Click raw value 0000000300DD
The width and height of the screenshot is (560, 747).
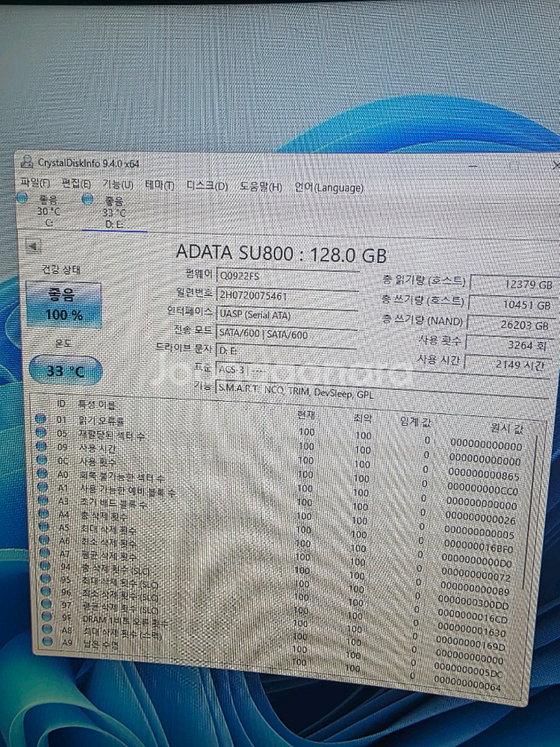(473, 601)
